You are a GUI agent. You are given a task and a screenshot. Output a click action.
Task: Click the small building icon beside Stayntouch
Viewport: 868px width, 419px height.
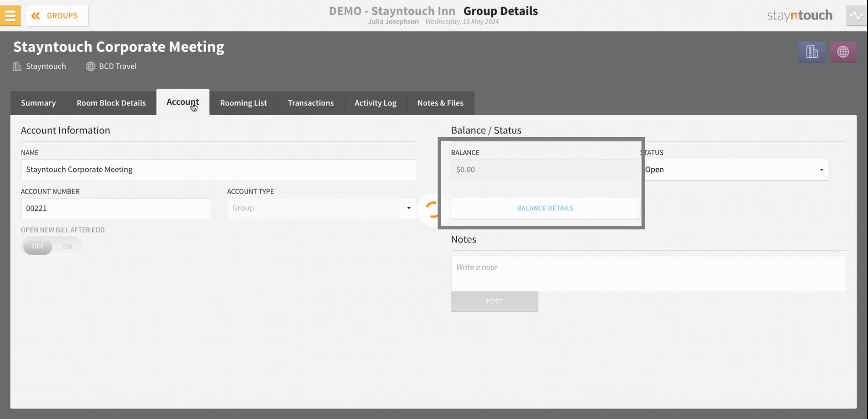click(17, 67)
